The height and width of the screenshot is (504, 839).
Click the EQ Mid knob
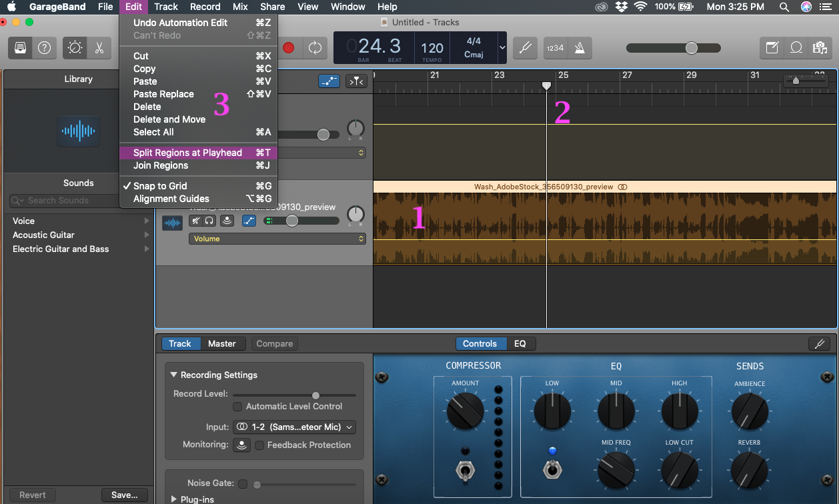[x=616, y=411]
